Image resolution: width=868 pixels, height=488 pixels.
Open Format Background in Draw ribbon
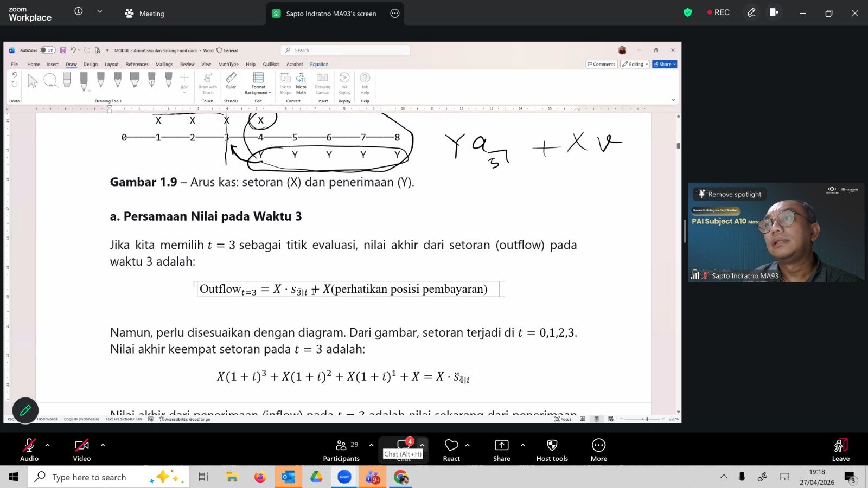pos(258,83)
